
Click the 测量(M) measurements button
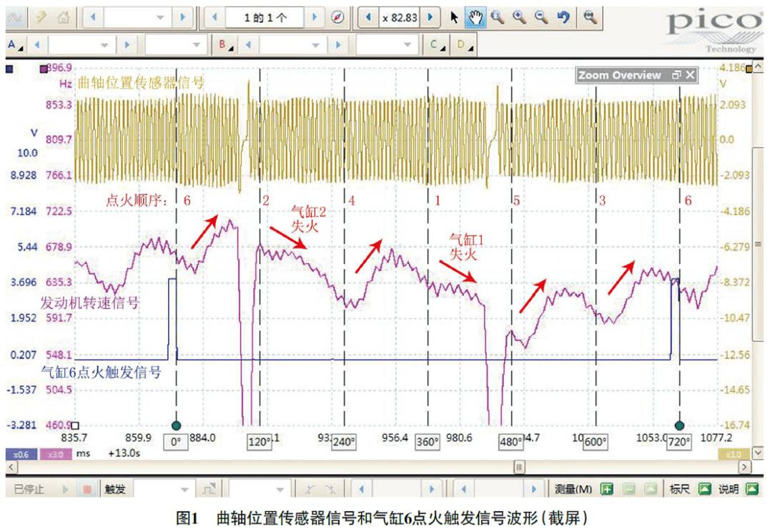[x=573, y=490]
